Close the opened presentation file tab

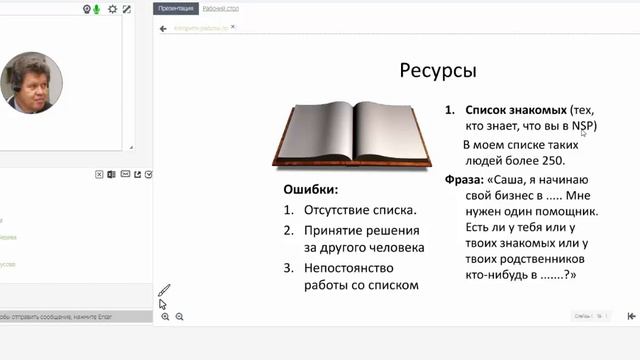(233, 27)
